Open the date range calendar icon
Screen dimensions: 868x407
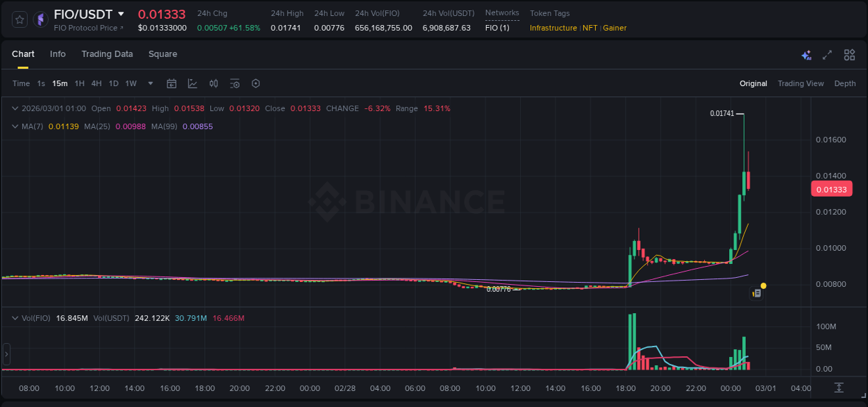point(172,83)
